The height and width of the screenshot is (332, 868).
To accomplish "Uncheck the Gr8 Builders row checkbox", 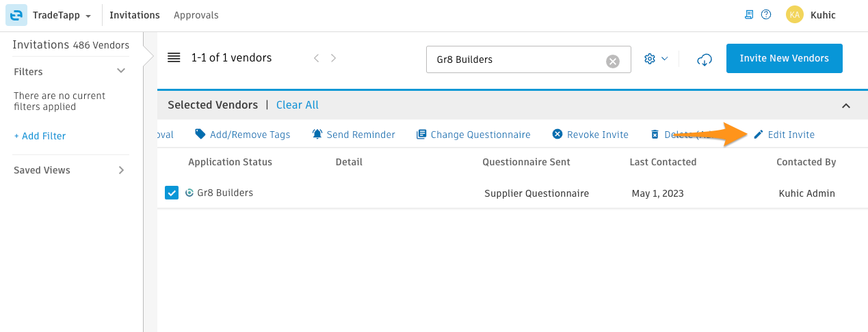I will (172, 193).
